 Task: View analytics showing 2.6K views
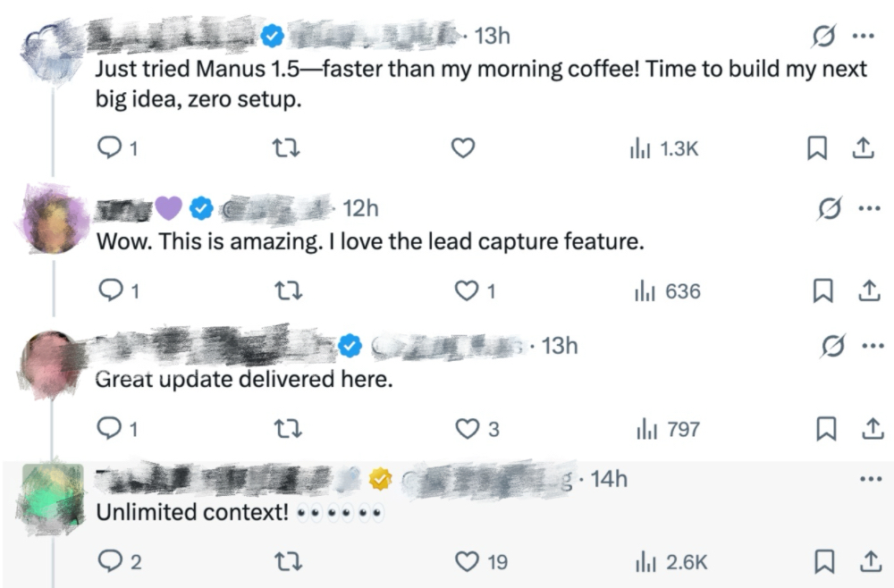pos(670,562)
